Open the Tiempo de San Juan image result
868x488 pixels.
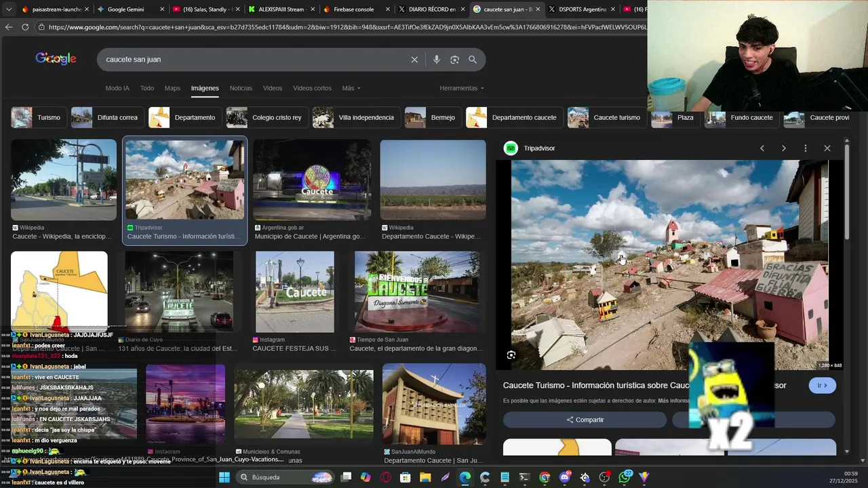(417, 292)
